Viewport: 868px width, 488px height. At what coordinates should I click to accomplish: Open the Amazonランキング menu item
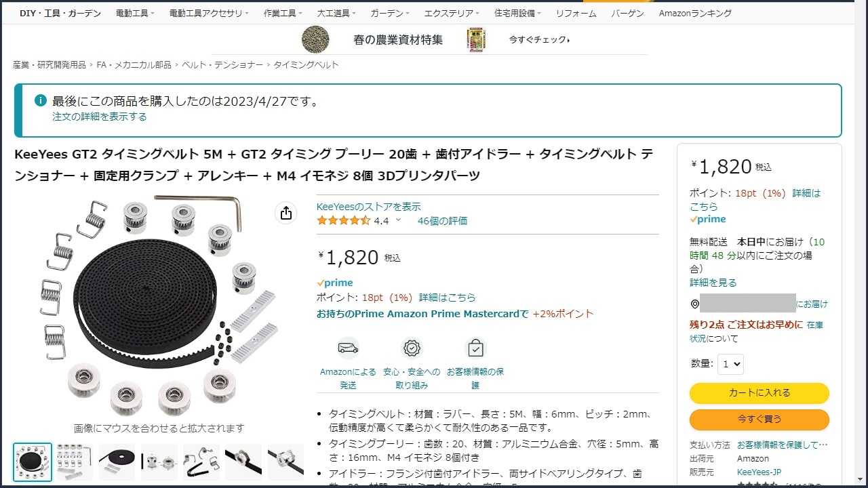(695, 13)
